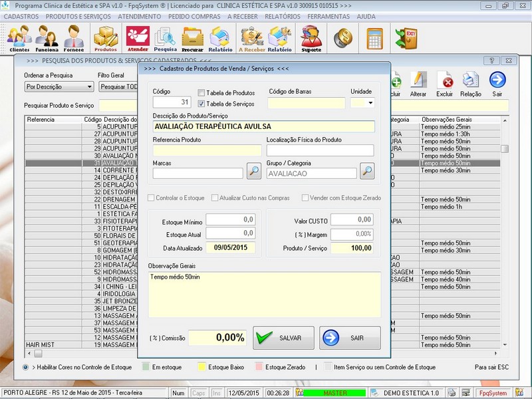Expand the Unidade dropdown
532x399 pixels.
coord(370,103)
